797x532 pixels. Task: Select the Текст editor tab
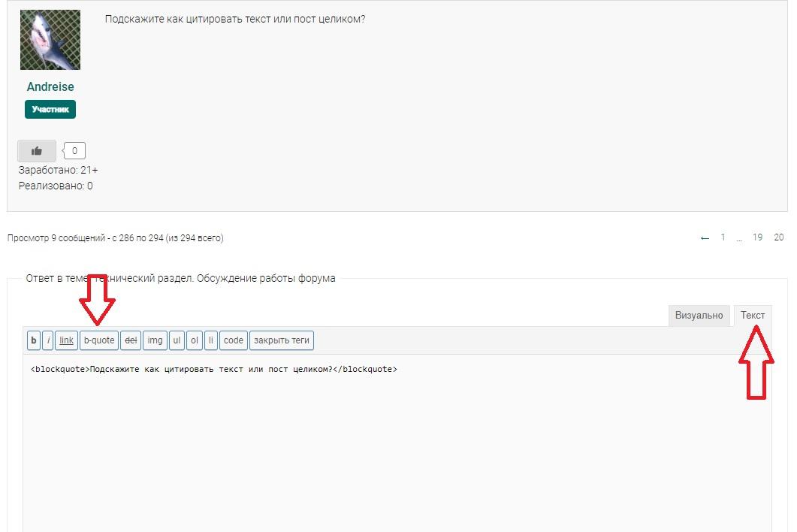click(753, 316)
